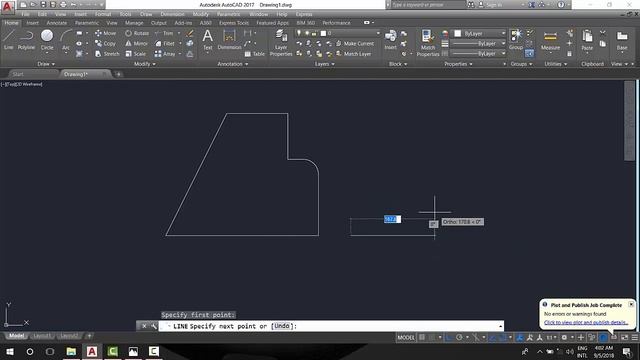Choose the Move command
Viewport: 640px width, 360px height.
click(105, 33)
